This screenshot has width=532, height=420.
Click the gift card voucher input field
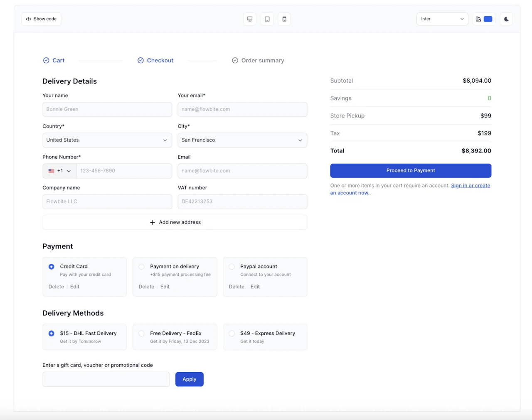tap(106, 379)
